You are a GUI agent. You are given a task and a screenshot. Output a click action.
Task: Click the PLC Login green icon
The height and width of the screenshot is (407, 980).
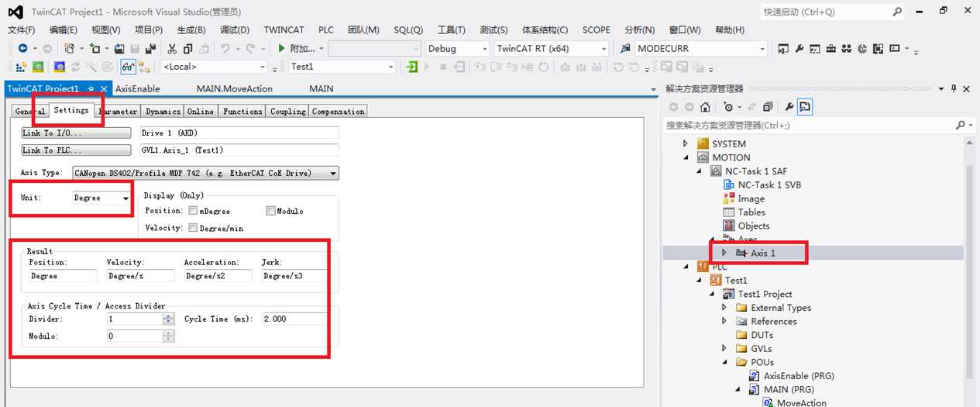point(411,67)
